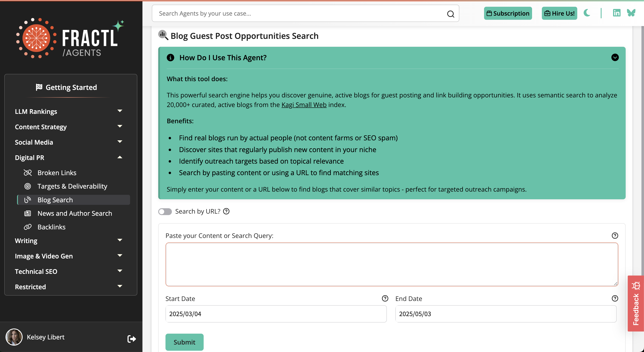Open the Start Date help tooltip

pos(385,298)
